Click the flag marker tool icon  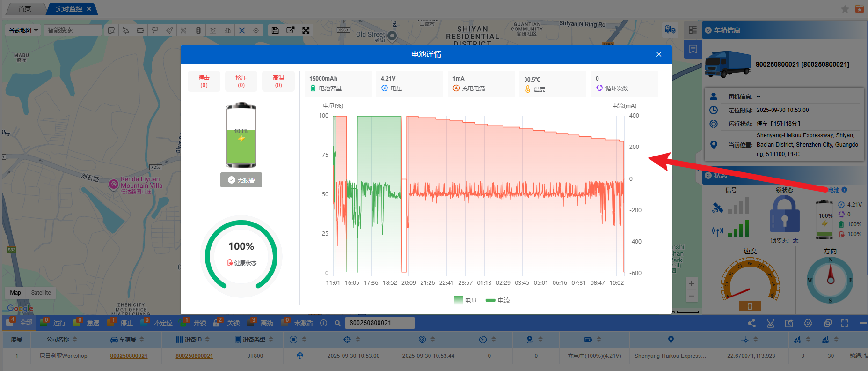point(154,30)
